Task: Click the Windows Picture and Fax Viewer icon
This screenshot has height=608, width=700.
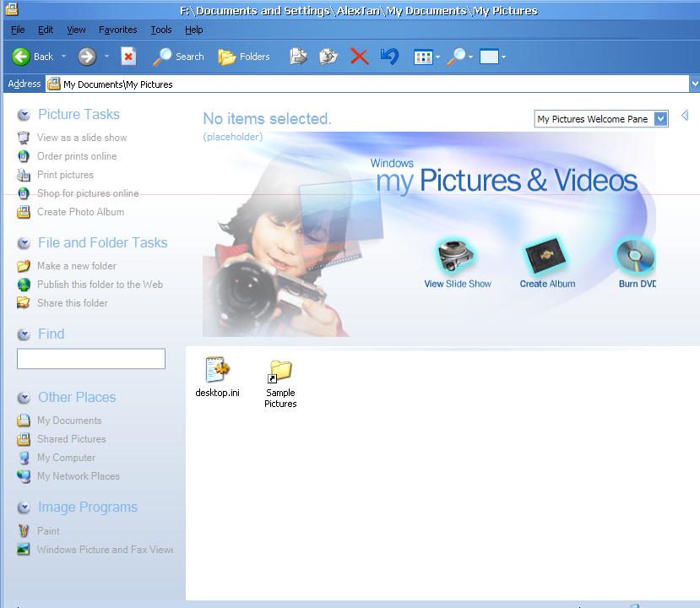Action: click(24, 550)
